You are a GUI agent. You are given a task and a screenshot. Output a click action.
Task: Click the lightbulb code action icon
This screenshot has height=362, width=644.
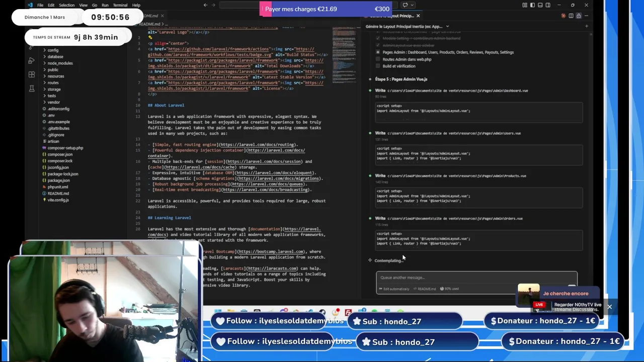(x=150, y=37)
